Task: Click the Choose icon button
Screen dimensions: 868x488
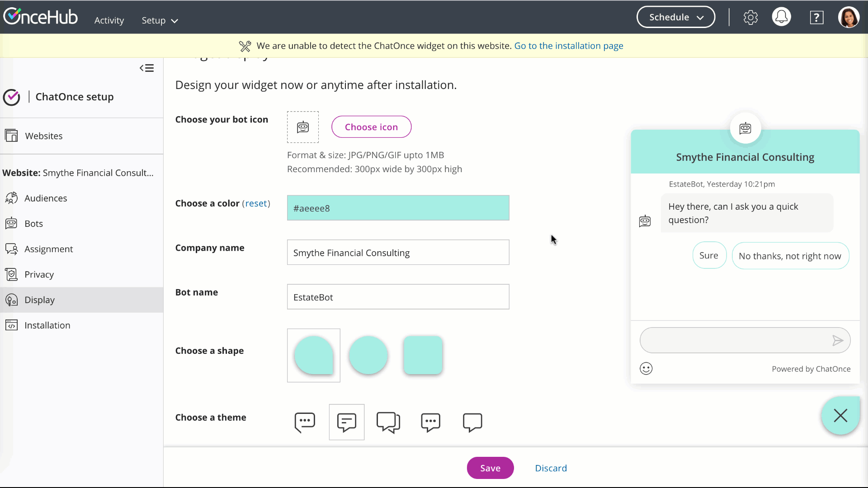Action: [371, 127]
